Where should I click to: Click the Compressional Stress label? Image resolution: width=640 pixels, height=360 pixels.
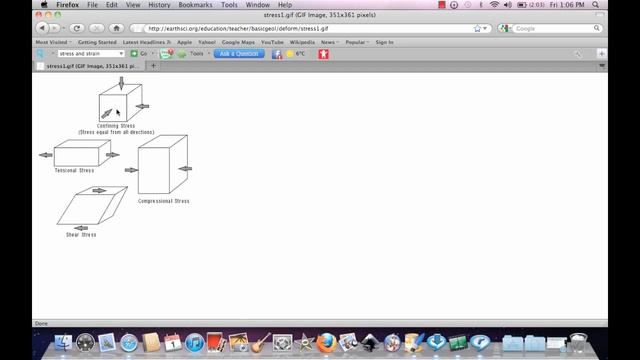coord(164,201)
